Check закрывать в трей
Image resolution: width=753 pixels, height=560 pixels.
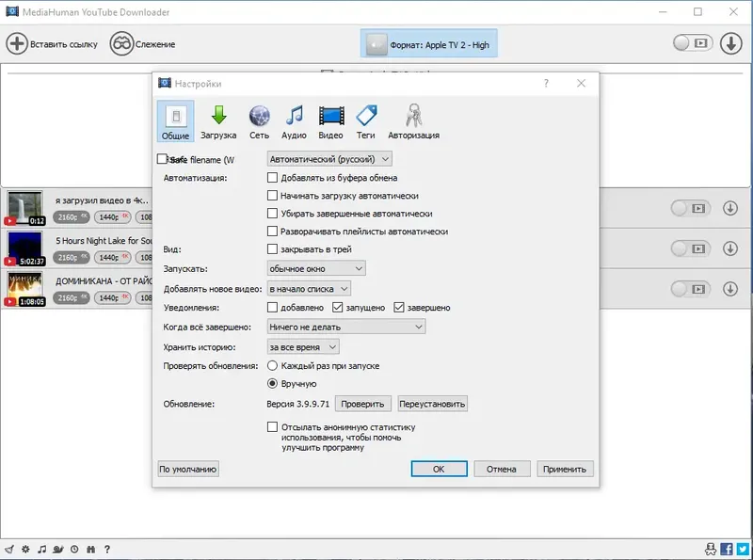(x=272, y=248)
